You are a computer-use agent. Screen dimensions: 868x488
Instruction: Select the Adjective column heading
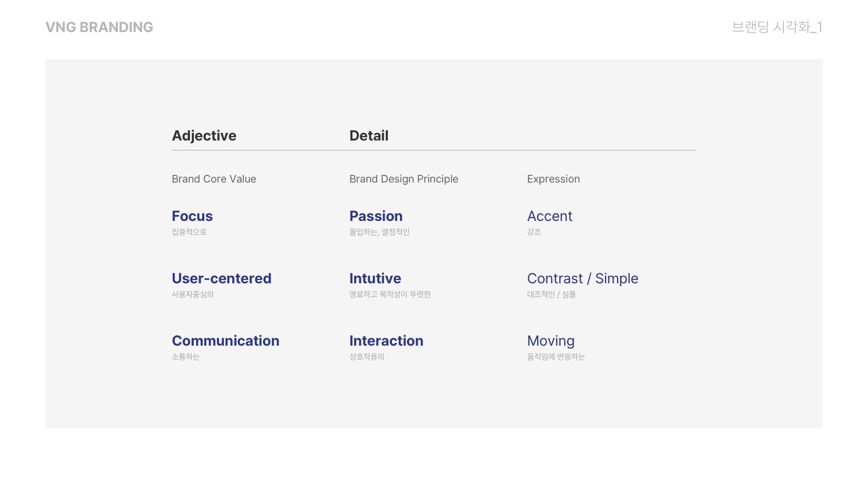(x=204, y=136)
